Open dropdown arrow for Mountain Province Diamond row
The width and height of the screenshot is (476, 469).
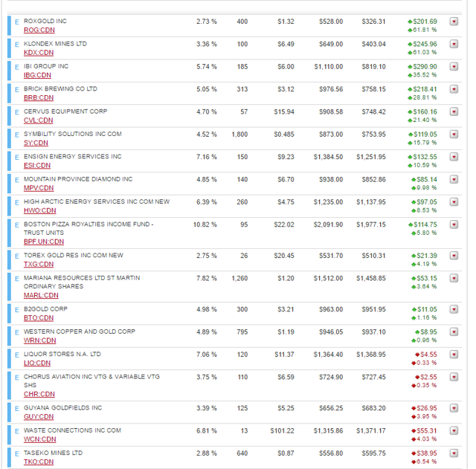point(454,179)
